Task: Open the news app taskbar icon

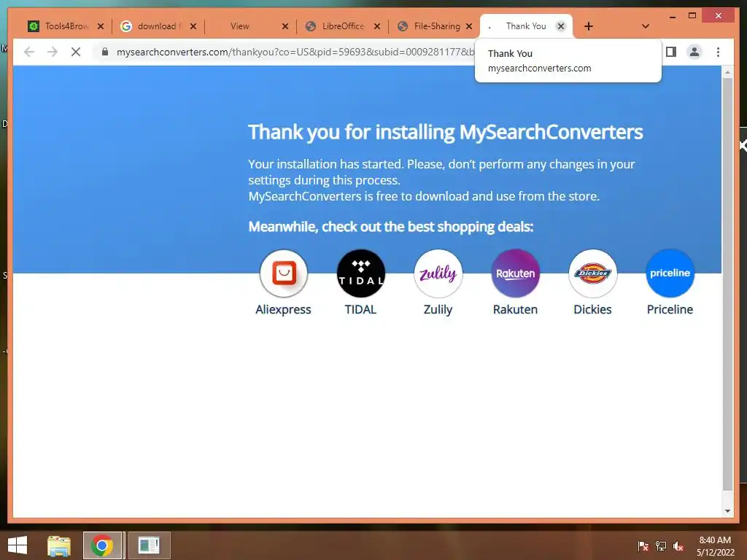Action: click(149, 545)
